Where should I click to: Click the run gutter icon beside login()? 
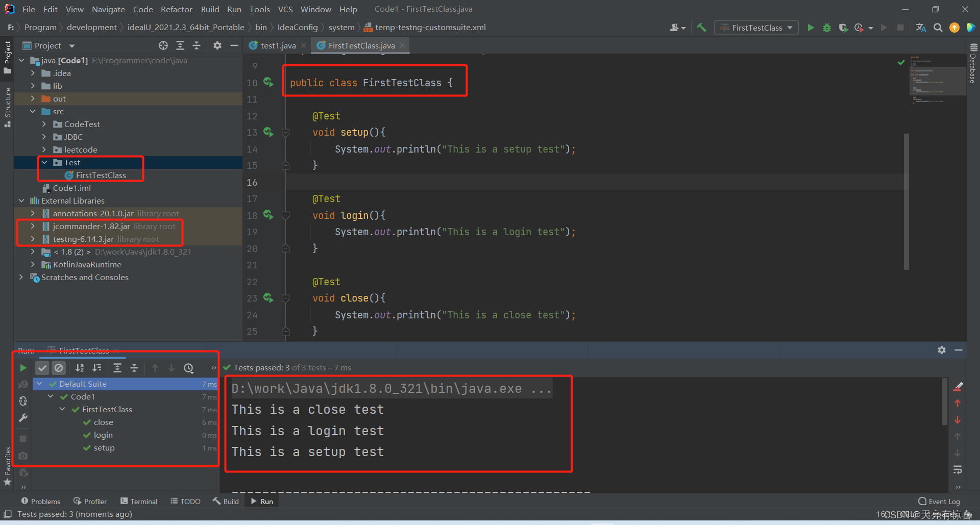click(x=268, y=215)
